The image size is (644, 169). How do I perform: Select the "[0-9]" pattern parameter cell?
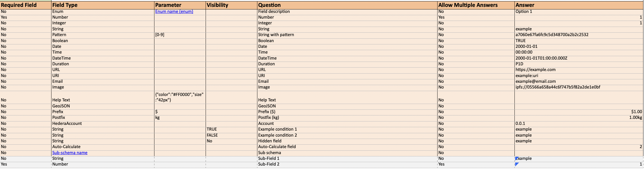[160, 35]
